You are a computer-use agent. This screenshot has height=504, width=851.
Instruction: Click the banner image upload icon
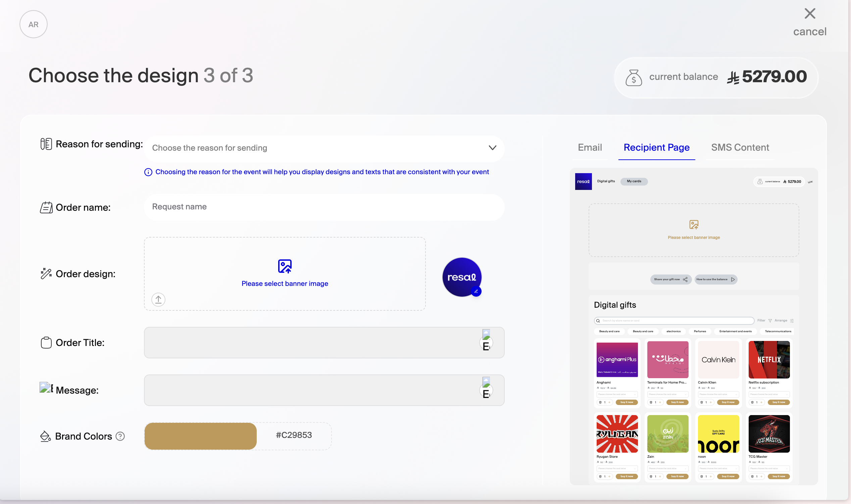tap(285, 266)
